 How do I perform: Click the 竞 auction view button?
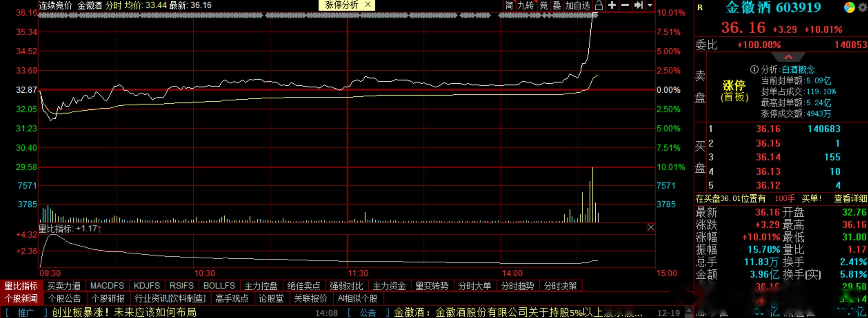tap(544, 5)
